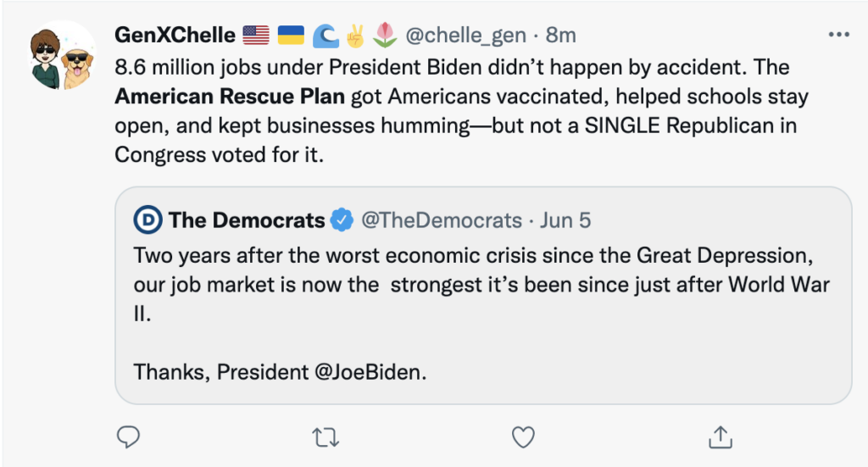Click the tulip emoji beside the username
868x467 pixels.
tap(387, 36)
